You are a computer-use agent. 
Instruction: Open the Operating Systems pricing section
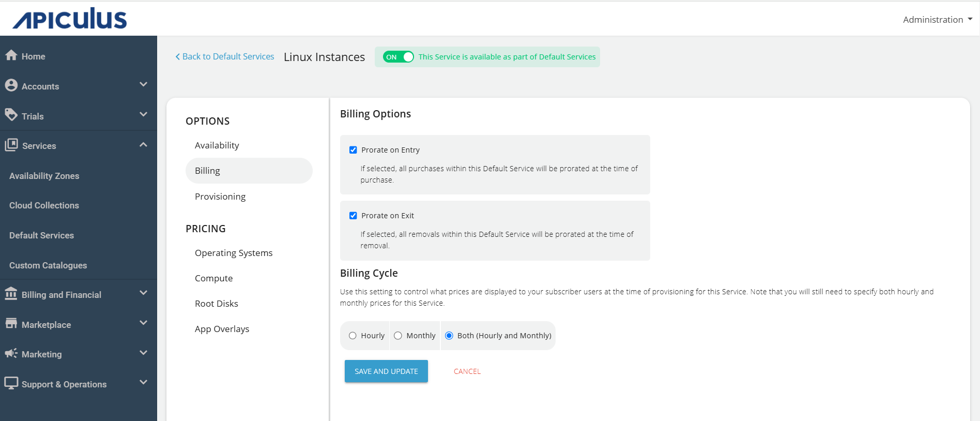pos(234,253)
